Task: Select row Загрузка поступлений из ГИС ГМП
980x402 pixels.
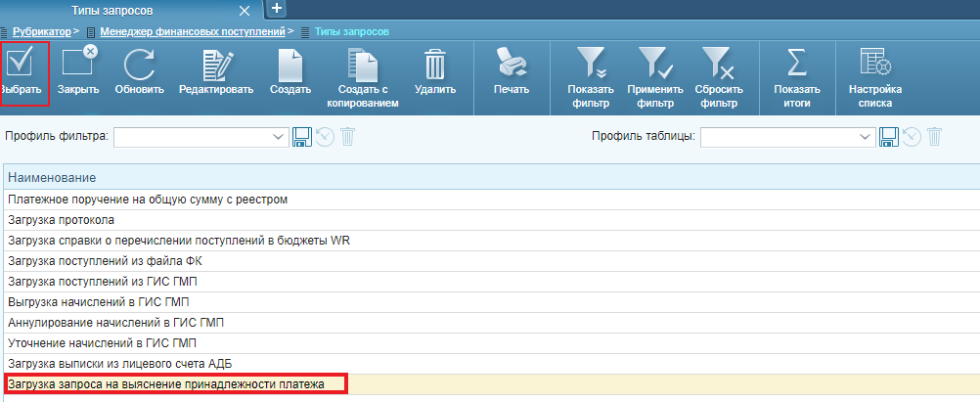Action: pyautogui.click(x=490, y=282)
